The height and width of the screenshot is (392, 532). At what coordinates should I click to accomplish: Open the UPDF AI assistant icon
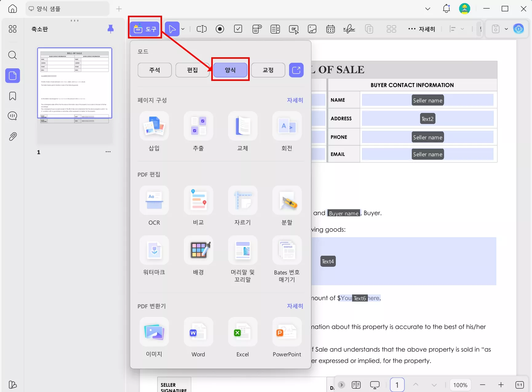coord(518,29)
